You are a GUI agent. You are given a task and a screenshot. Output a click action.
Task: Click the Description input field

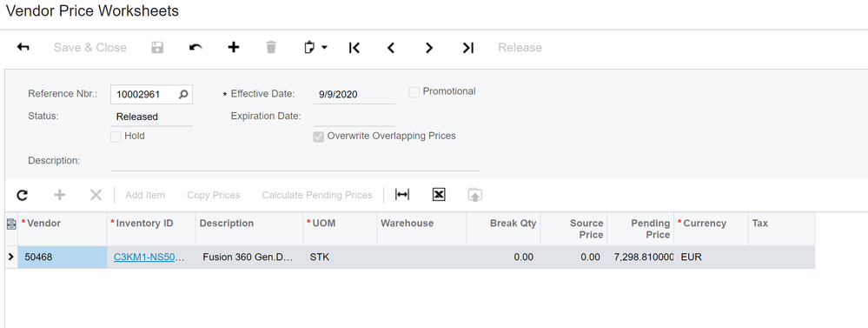[295, 161]
